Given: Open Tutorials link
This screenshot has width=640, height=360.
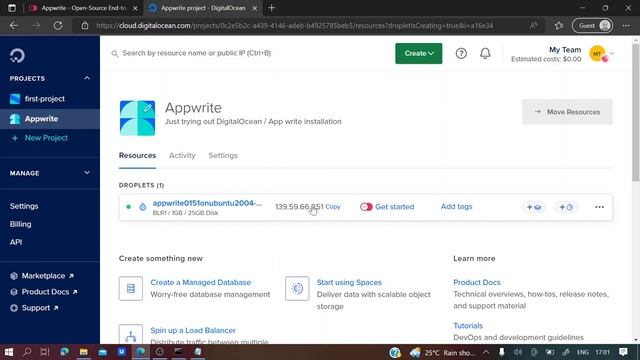Looking at the screenshot, I should coord(468,326).
